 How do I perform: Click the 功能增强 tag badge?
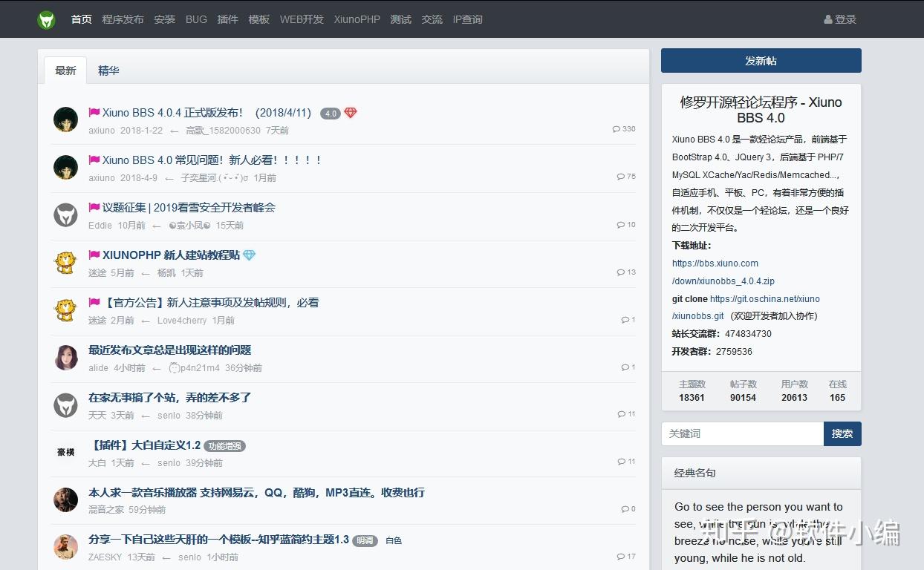[x=224, y=446]
